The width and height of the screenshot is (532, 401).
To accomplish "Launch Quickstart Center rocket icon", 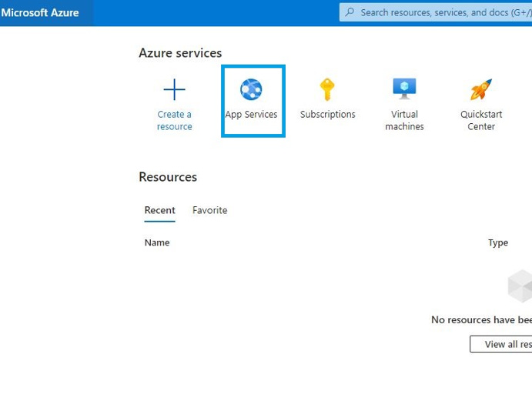I will tap(481, 89).
